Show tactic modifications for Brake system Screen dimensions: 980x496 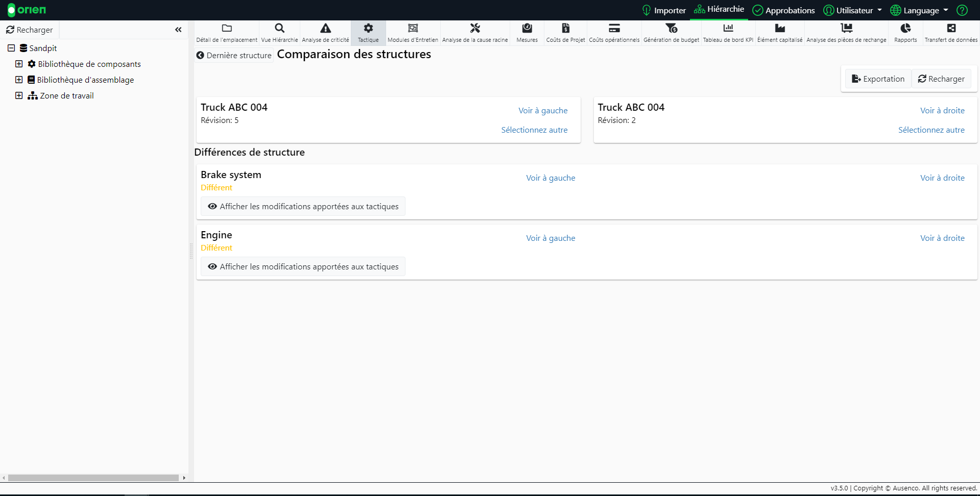(x=303, y=206)
